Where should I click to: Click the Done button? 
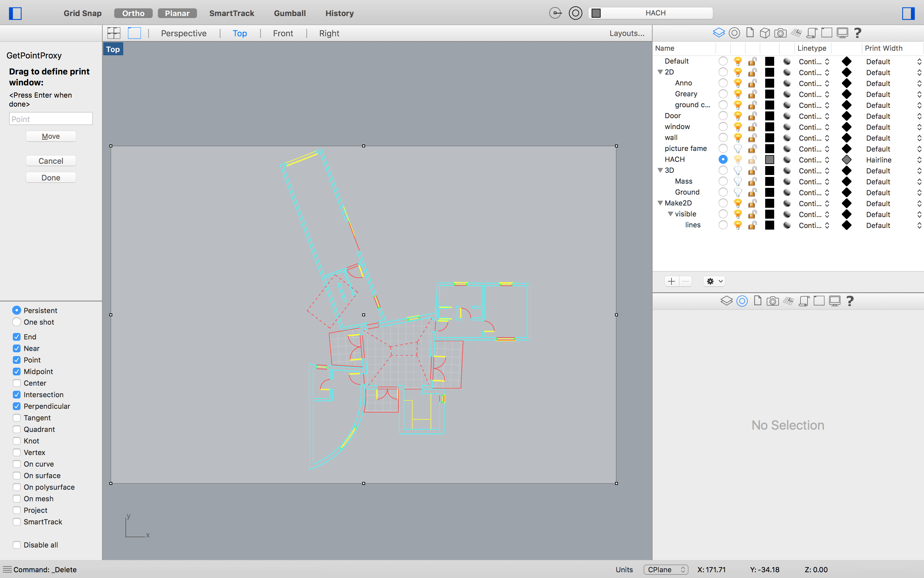click(51, 178)
